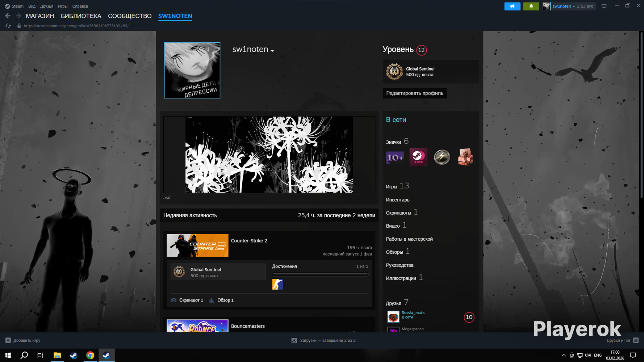644x362 pixels.
Task: Open the Инвентарь link
Action: tap(398, 200)
